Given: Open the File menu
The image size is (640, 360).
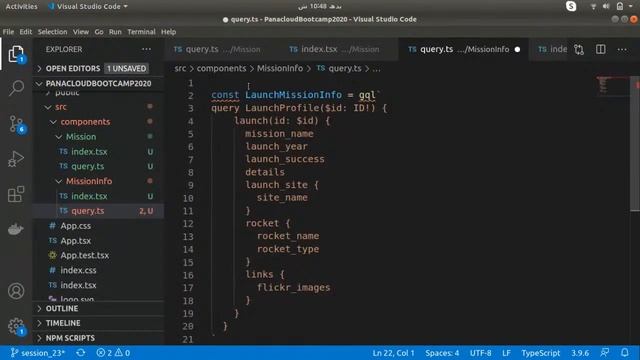Looking at the screenshot, I should click(8, 32).
